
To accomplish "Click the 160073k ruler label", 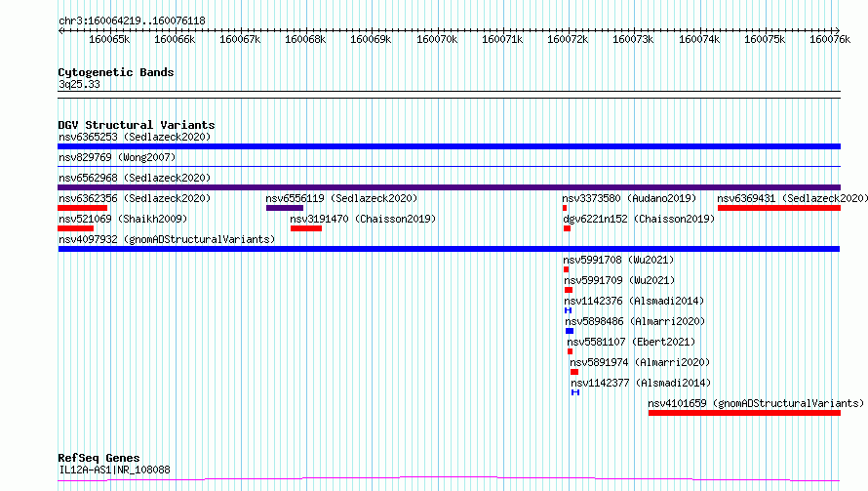I will [x=633, y=39].
